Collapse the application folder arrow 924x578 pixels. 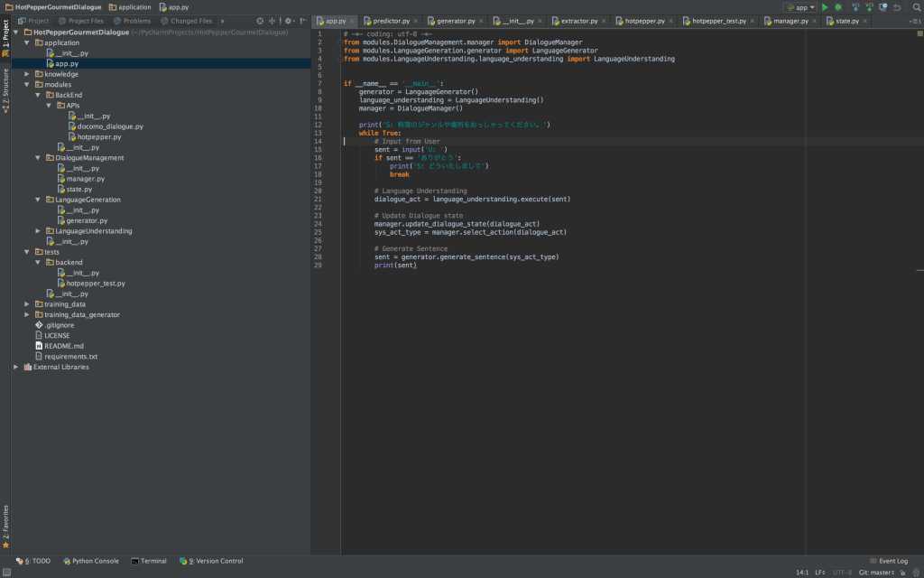tap(26, 42)
